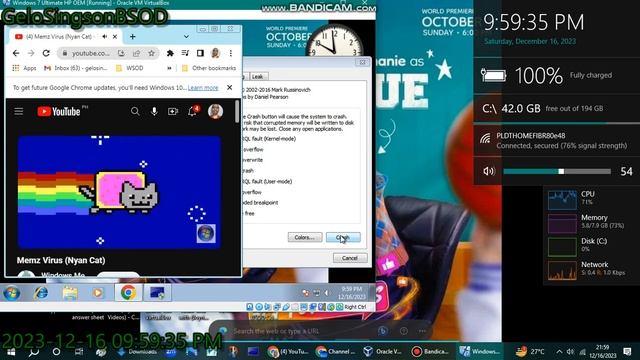
Task: Switch to the Leak tab in NotMyFault
Action: [257, 76]
